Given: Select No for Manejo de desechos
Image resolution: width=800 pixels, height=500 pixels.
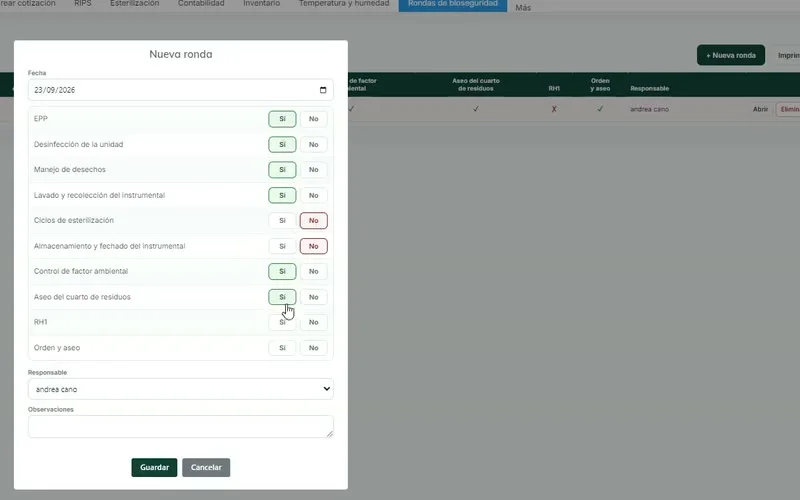Looking at the screenshot, I should pyautogui.click(x=313, y=169).
